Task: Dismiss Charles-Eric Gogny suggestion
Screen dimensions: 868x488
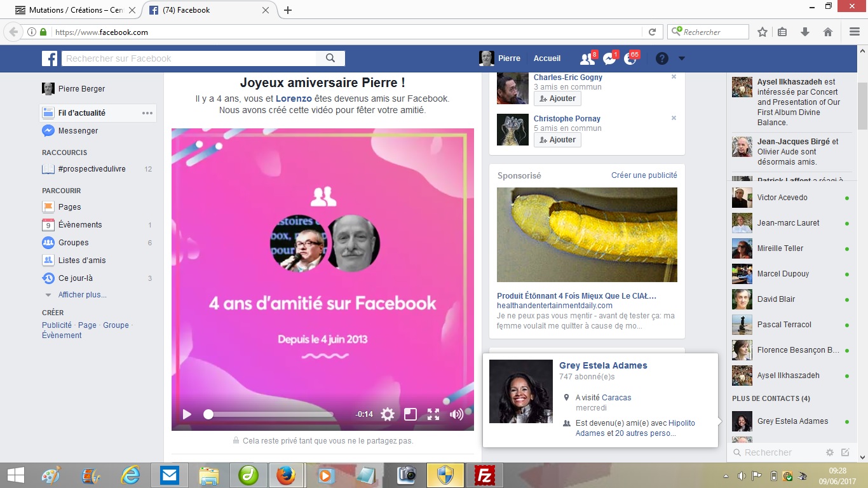Action: pyautogui.click(x=674, y=77)
